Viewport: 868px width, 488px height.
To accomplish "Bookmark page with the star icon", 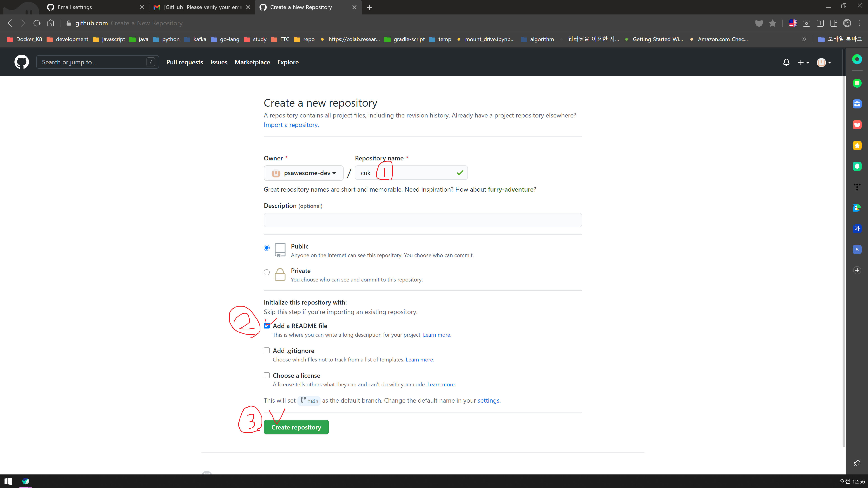I will click(x=773, y=23).
